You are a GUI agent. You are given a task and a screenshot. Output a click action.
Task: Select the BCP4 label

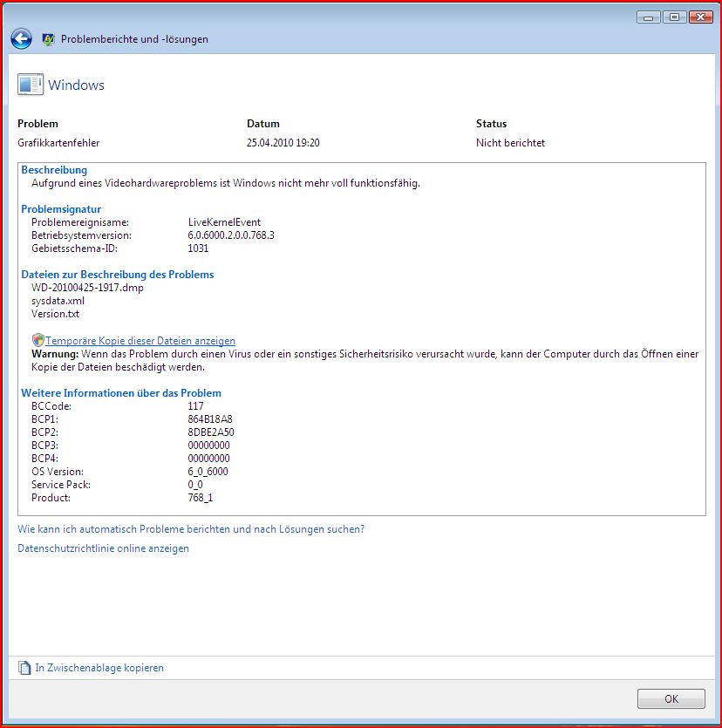[x=44, y=459]
